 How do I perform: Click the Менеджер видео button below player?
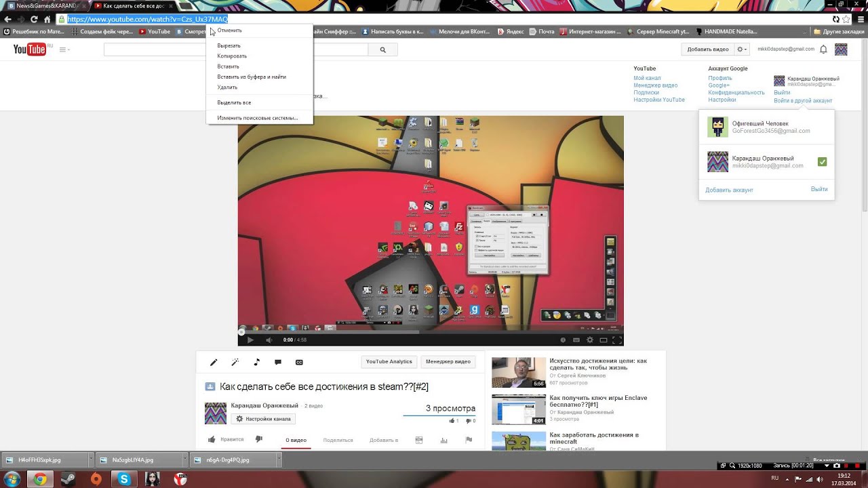coord(448,362)
